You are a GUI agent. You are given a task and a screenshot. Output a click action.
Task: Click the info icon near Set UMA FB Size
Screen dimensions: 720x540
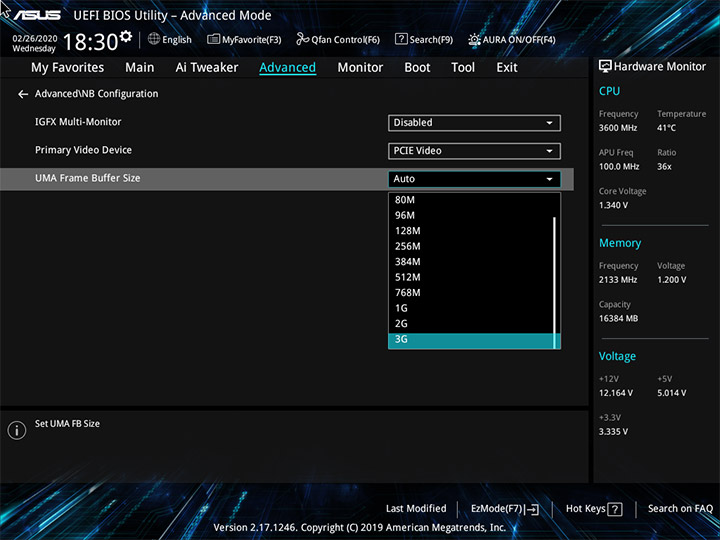pos(17,430)
